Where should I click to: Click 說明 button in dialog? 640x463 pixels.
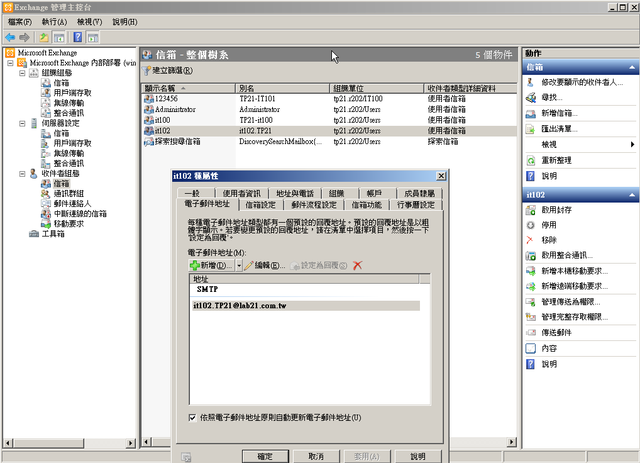[418, 456]
